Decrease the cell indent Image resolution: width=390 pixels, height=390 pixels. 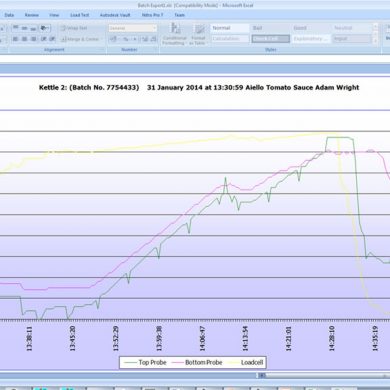(44, 39)
